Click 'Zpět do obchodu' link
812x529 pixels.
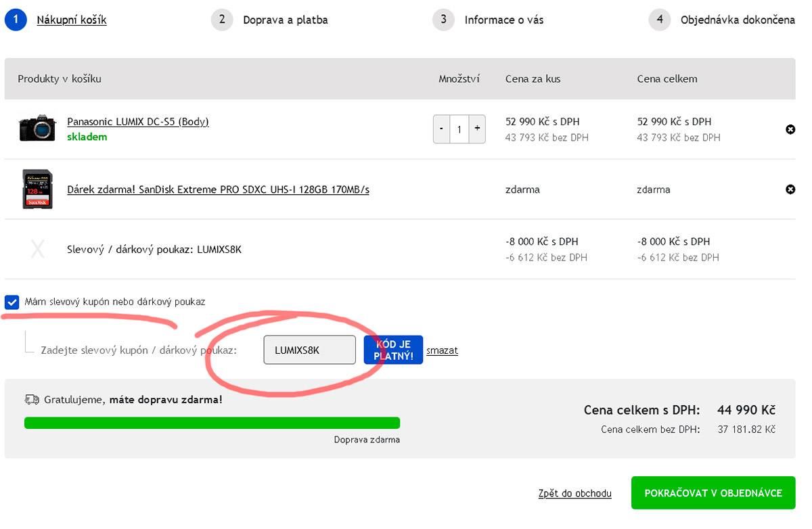click(575, 493)
